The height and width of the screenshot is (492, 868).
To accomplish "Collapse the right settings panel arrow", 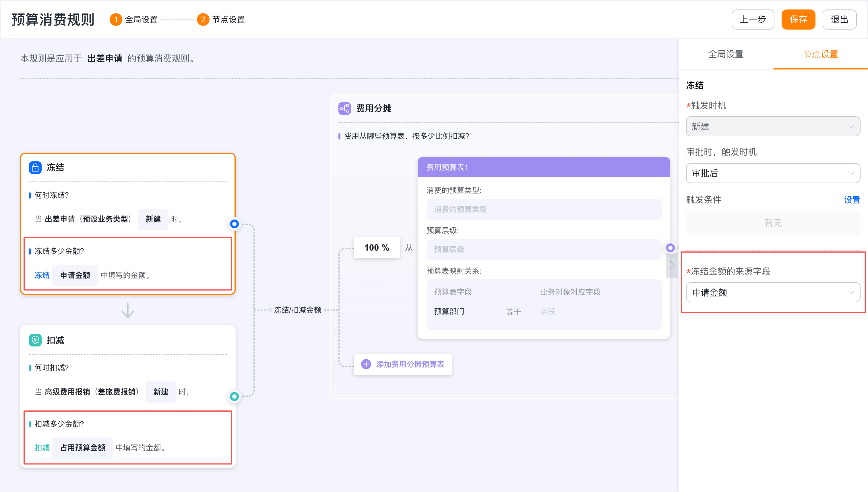I will click(672, 265).
